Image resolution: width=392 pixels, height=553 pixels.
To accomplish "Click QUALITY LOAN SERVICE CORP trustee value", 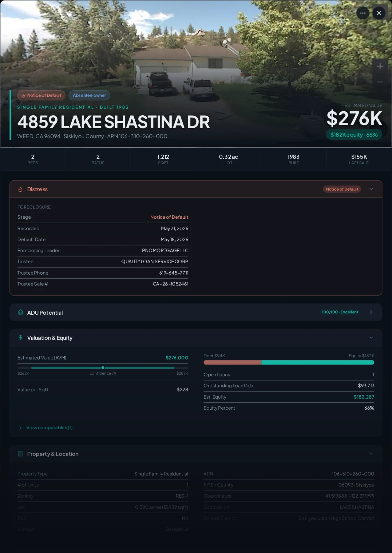I will [155, 261].
